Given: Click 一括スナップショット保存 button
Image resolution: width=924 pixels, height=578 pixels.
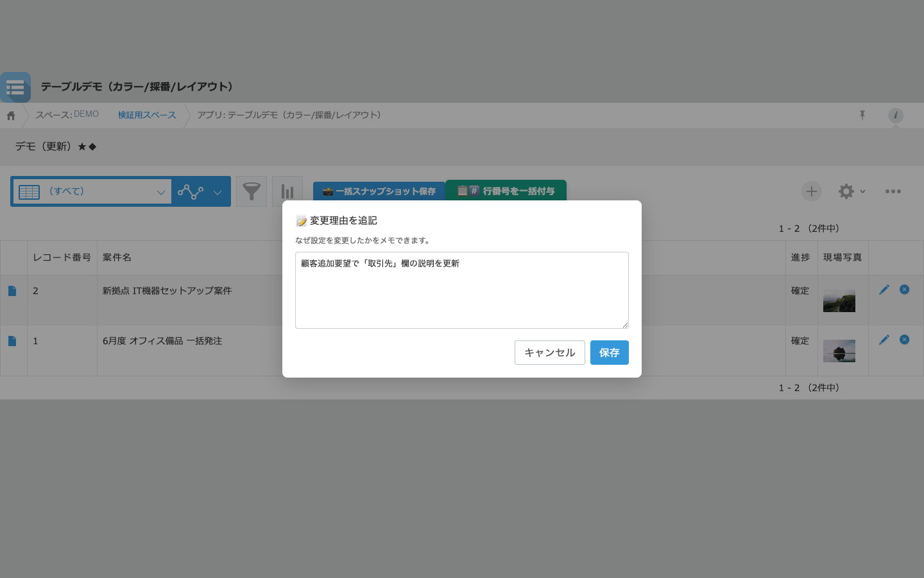Looking at the screenshot, I should pos(379,191).
